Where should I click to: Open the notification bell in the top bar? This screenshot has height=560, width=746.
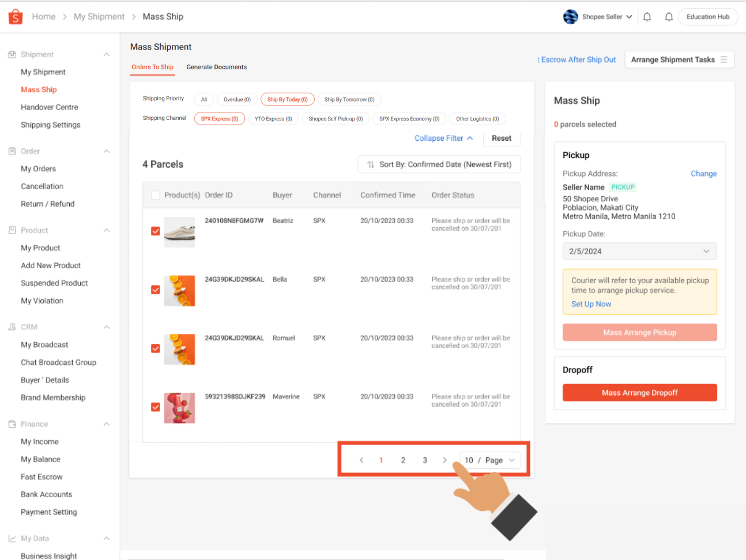[646, 16]
